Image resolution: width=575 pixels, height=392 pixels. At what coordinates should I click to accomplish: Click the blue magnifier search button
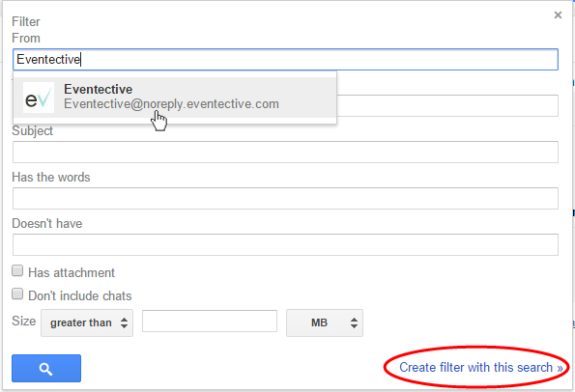tap(46, 368)
